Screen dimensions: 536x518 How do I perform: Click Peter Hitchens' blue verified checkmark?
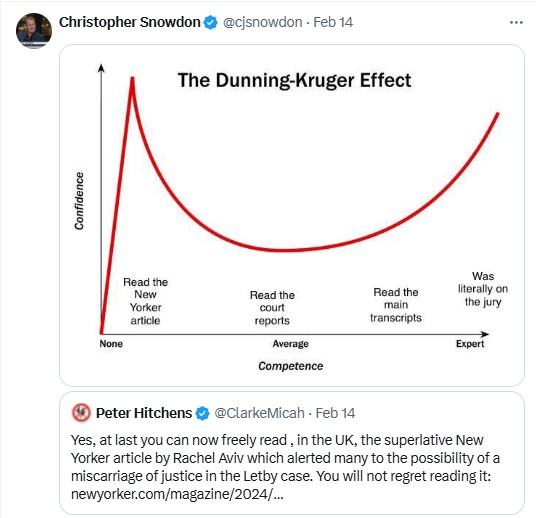pyautogui.click(x=202, y=413)
